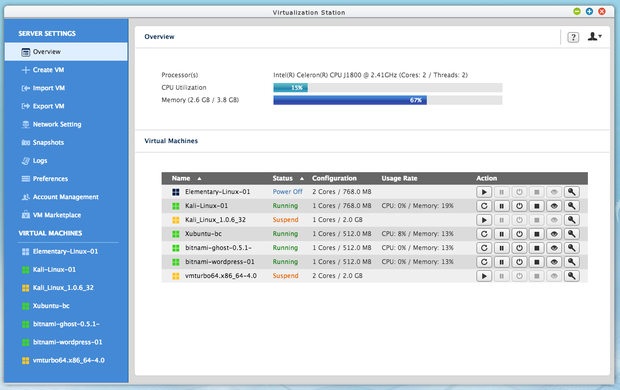Click the blue window zoom button
This screenshot has width=620, height=390.
pyautogui.click(x=589, y=11)
